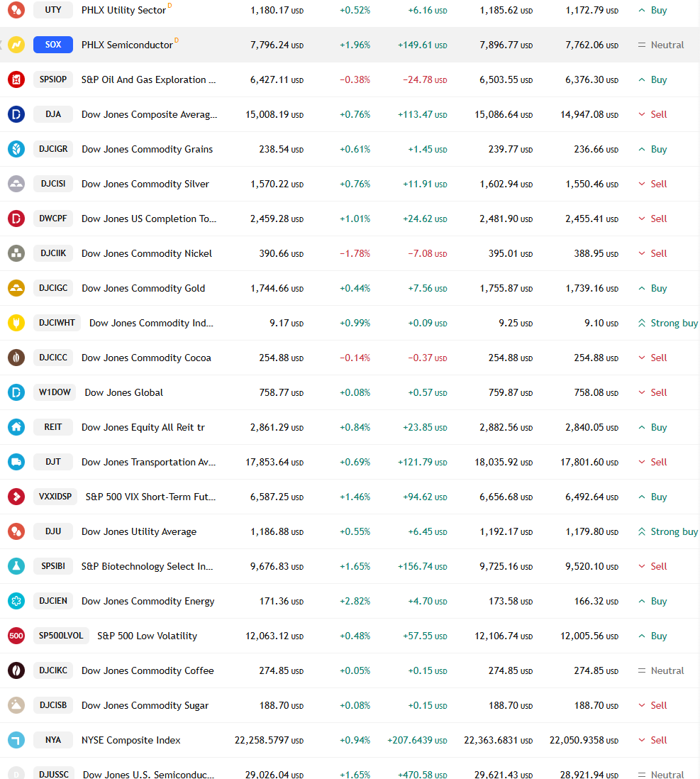Screen dimensions: 700x779
Task: Click the +0.09 USD change for DJCIWHT
Action: pos(427,323)
